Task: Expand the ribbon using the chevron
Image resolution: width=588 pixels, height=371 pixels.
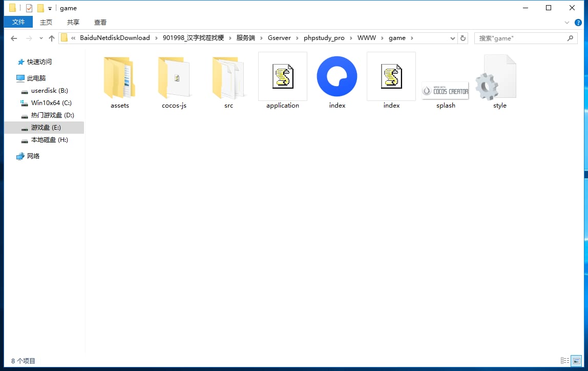Action: [567, 23]
